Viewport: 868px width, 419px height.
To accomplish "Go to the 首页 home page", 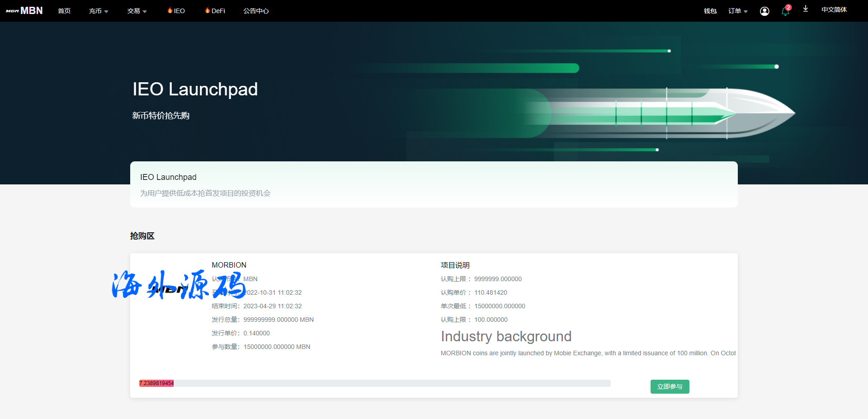I will [x=64, y=11].
